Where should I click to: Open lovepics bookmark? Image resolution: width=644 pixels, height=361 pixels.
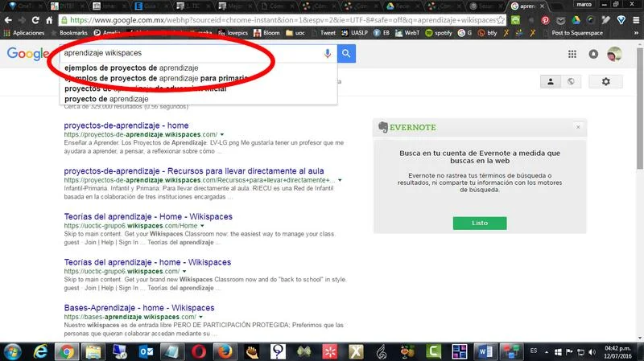click(x=233, y=33)
